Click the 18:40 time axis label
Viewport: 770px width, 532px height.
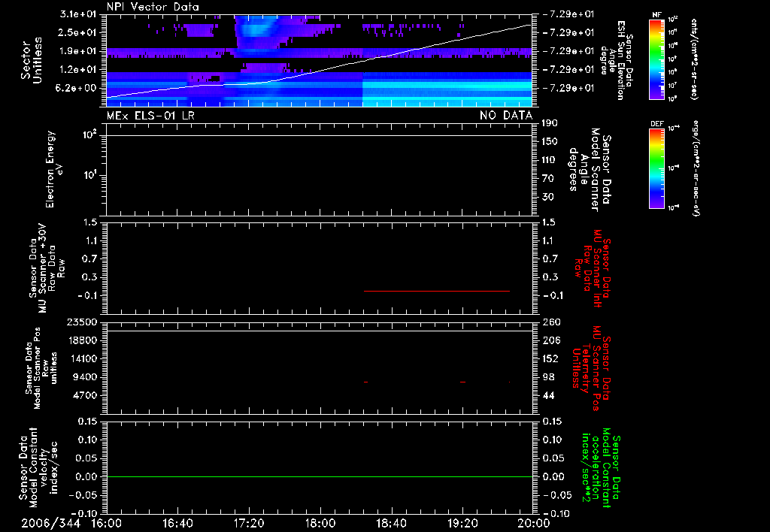[x=391, y=523]
